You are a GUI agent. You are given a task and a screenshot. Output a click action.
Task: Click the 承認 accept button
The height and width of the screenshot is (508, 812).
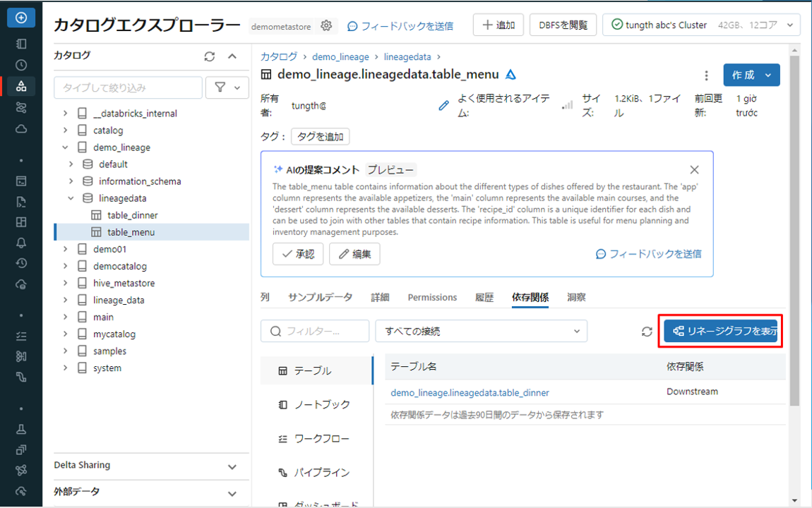298,254
